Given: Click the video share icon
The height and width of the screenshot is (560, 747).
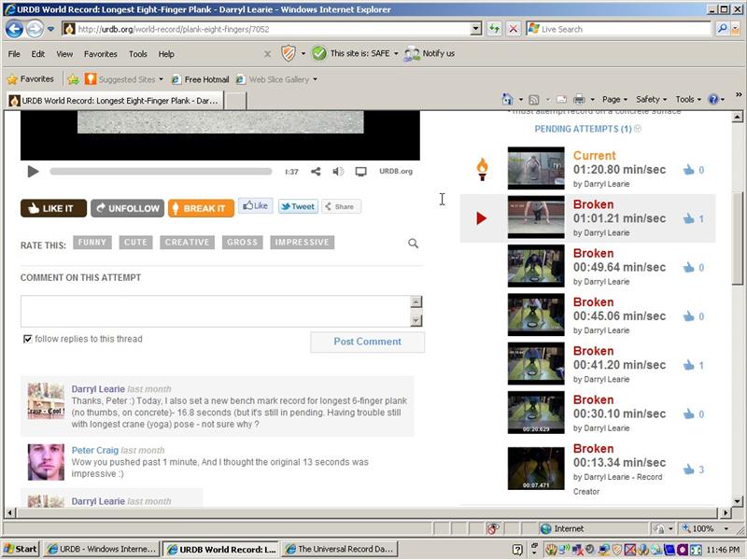Looking at the screenshot, I should coord(316,172).
